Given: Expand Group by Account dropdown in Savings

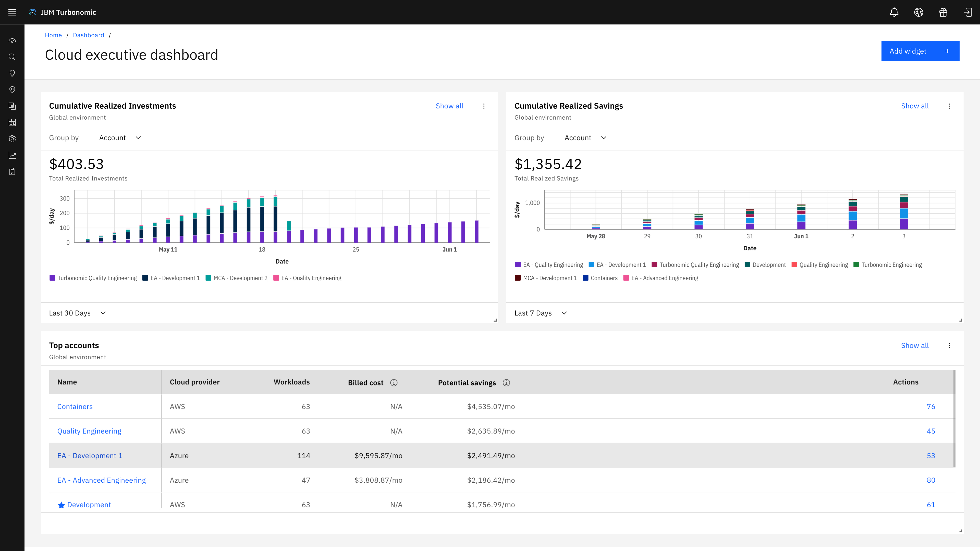Looking at the screenshot, I should [x=585, y=138].
